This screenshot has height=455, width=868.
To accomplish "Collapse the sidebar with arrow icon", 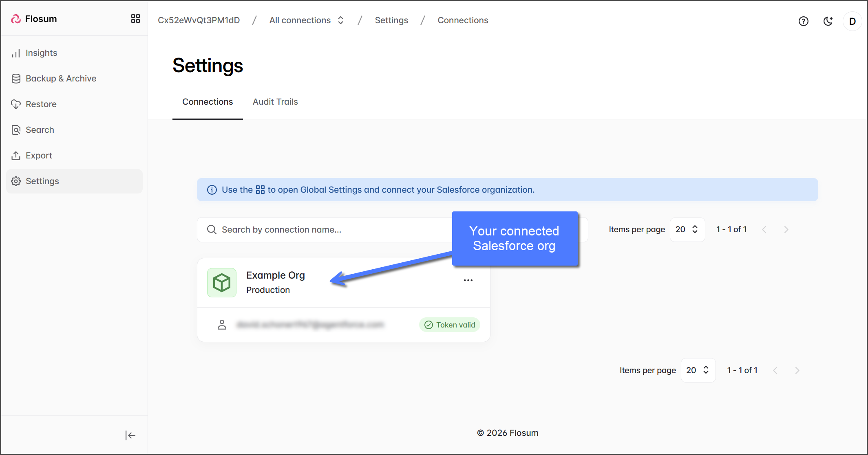I will coord(130,435).
